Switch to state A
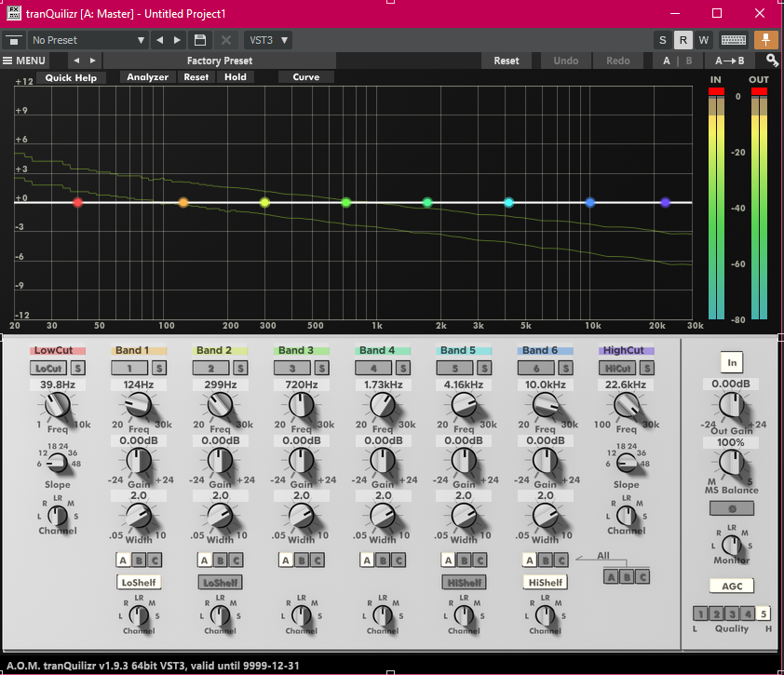 tap(667, 61)
